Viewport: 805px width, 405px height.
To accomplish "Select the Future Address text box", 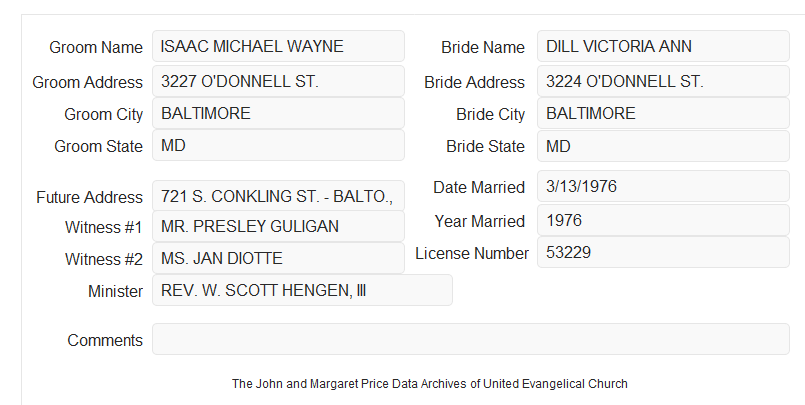I will point(278,196).
